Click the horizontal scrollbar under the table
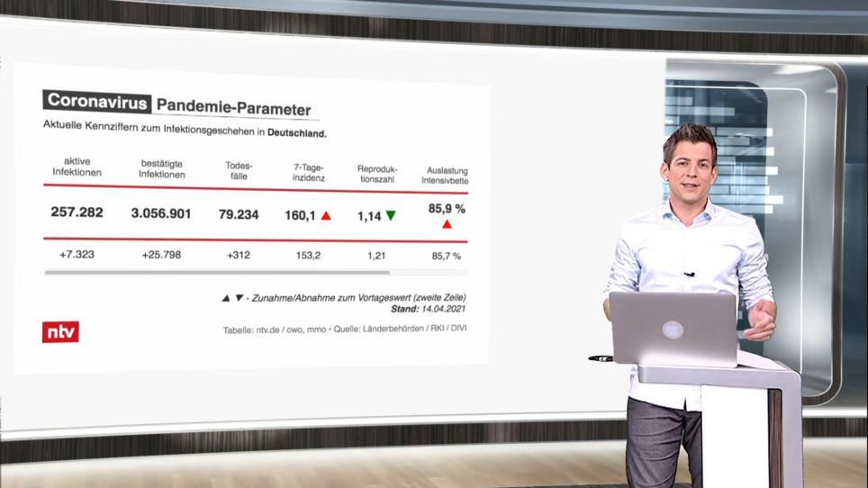 216,272
